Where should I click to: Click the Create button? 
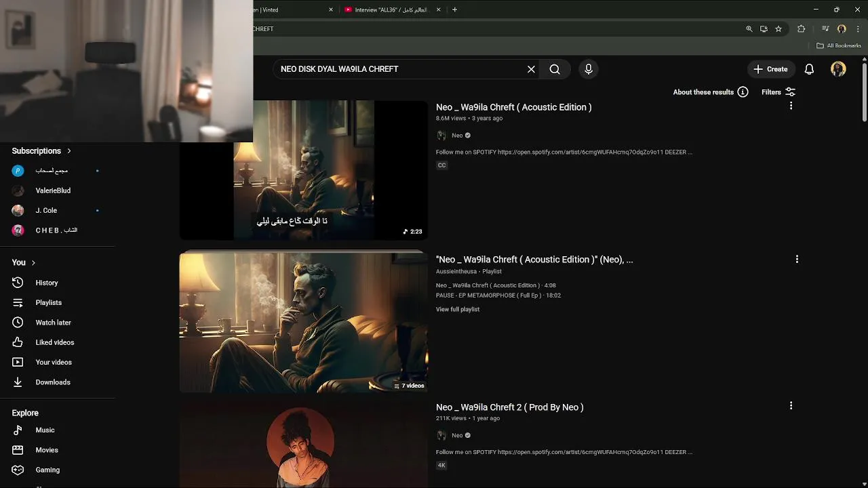coord(770,69)
